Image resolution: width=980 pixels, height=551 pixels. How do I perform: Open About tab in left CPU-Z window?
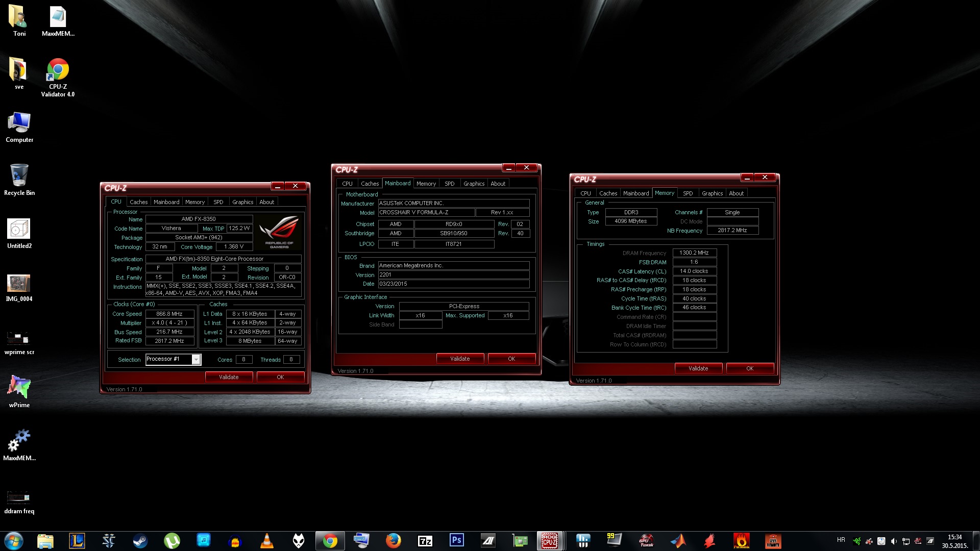pos(266,202)
